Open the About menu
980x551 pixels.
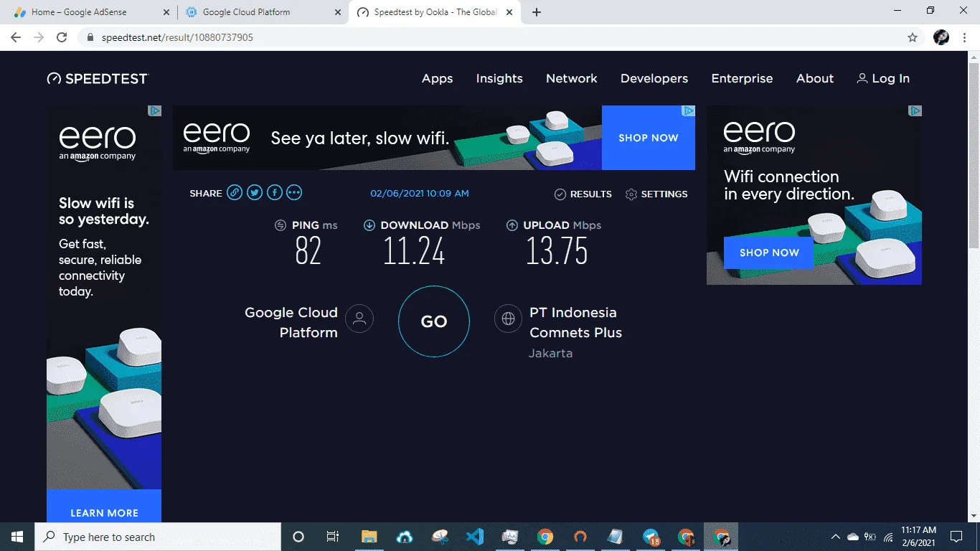(815, 79)
